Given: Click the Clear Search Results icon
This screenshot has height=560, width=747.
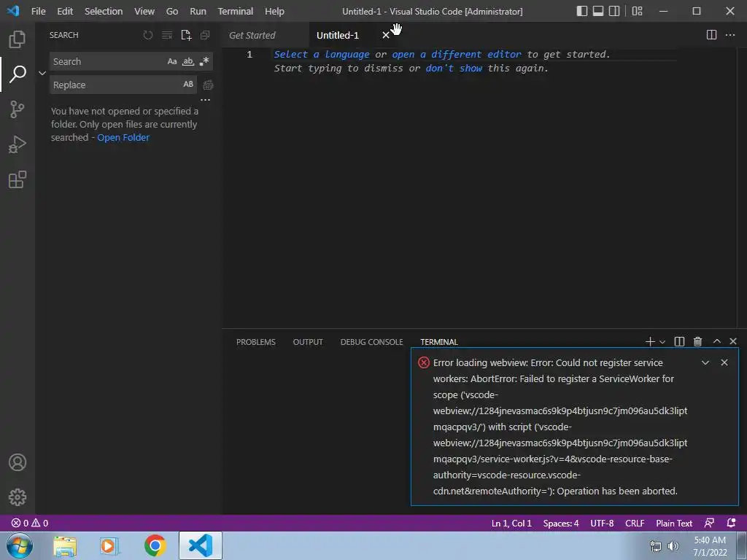Looking at the screenshot, I should (167, 35).
